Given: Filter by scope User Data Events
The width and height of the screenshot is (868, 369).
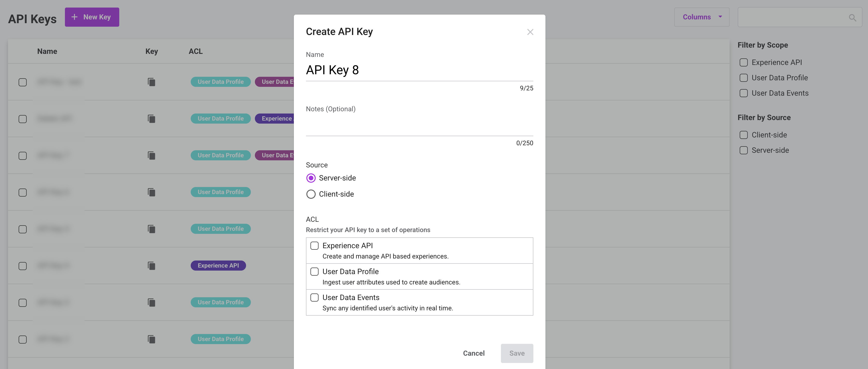Looking at the screenshot, I should [743, 93].
